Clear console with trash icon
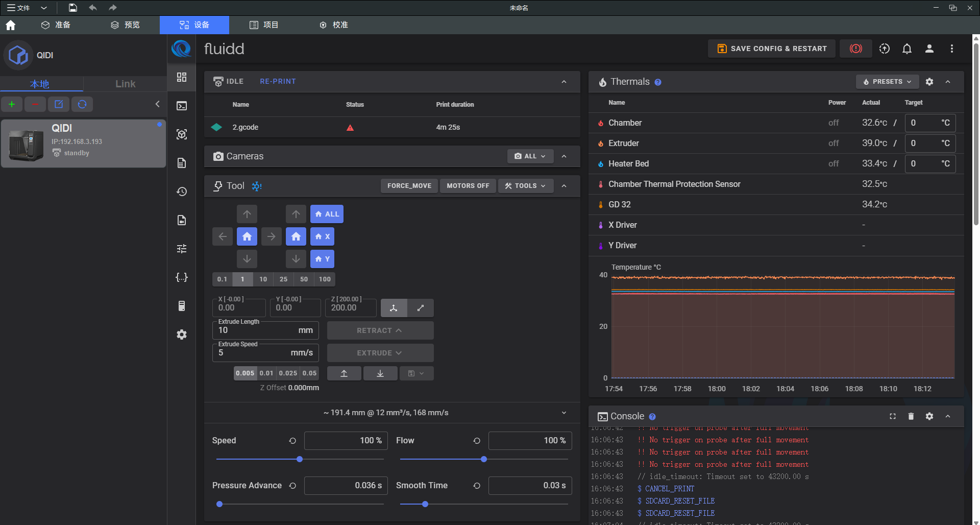The height and width of the screenshot is (525, 980). click(x=911, y=416)
